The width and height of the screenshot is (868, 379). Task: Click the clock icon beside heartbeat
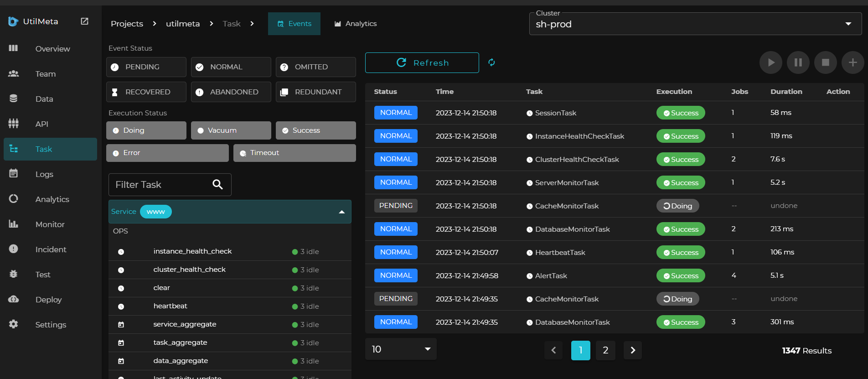[121, 306]
